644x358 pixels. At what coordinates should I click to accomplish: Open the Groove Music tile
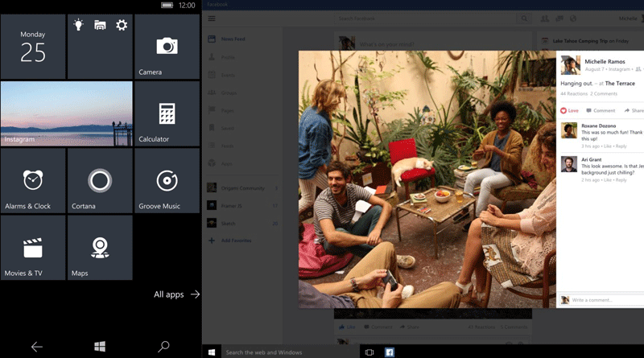(167, 181)
